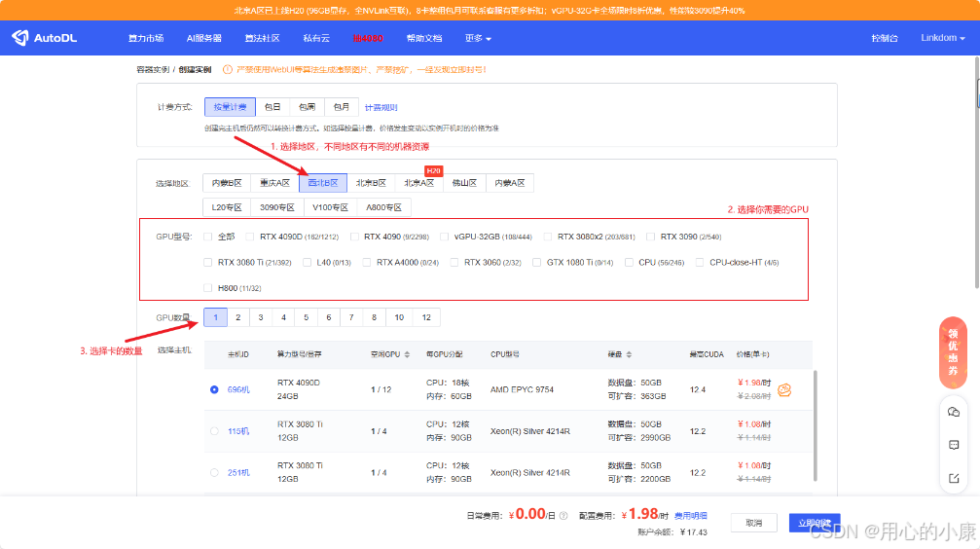980x549 pixels.
Task: Click the warning info icon before the orange notice
Action: [x=228, y=69]
